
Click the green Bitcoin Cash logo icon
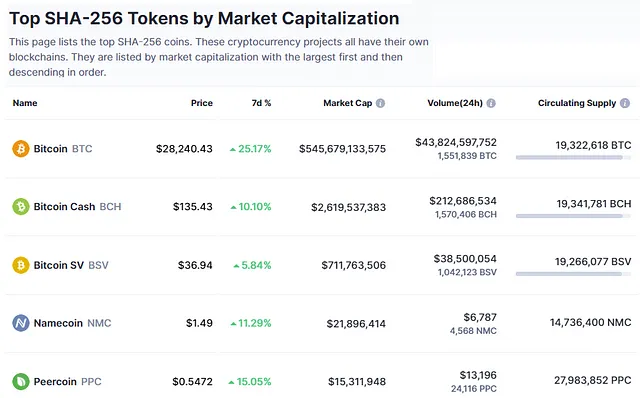pos(21,207)
